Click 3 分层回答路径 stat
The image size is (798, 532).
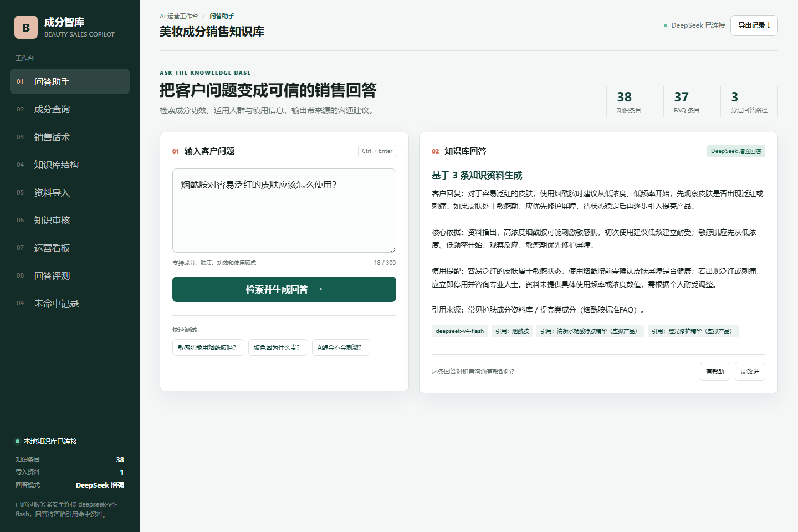pos(749,102)
